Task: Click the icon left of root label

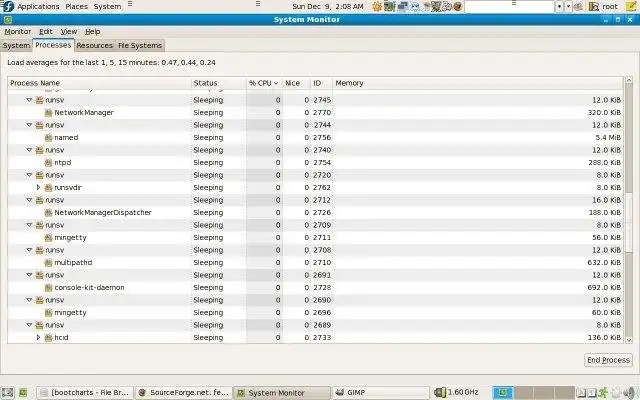Action: point(594,7)
